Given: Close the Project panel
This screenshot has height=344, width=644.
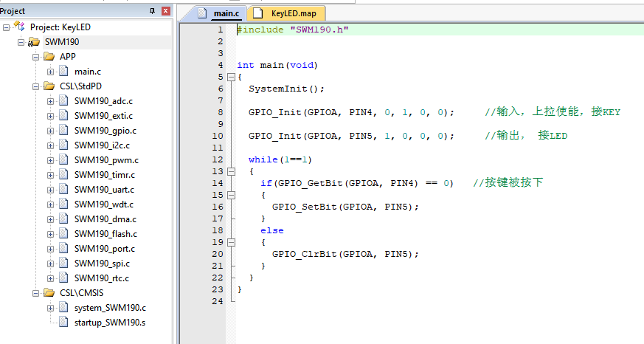Looking at the screenshot, I should (x=166, y=11).
